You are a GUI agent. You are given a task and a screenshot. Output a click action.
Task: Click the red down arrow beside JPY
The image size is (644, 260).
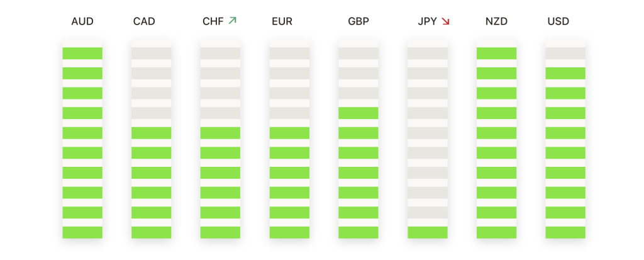point(446,21)
